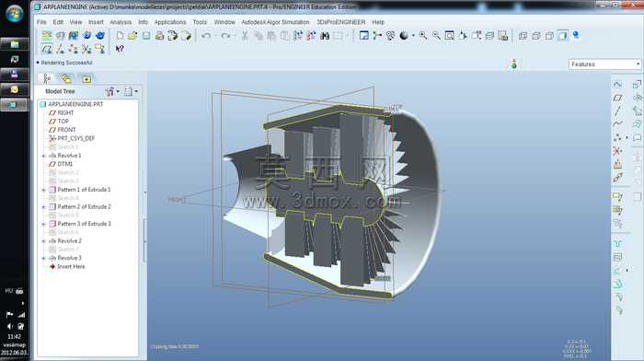Switch to the Folder Browser navigator tab

pyautogui.click(x=66, y=78)
